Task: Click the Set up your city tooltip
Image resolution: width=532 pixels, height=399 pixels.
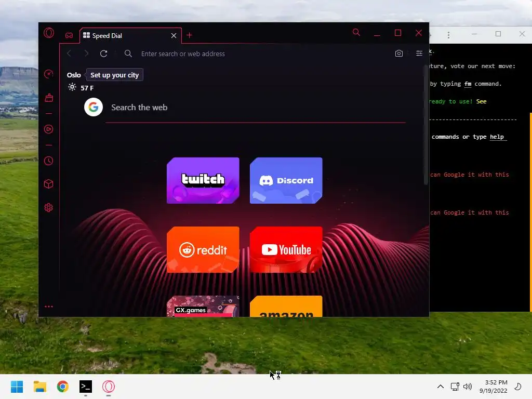Action: (114, 75)
